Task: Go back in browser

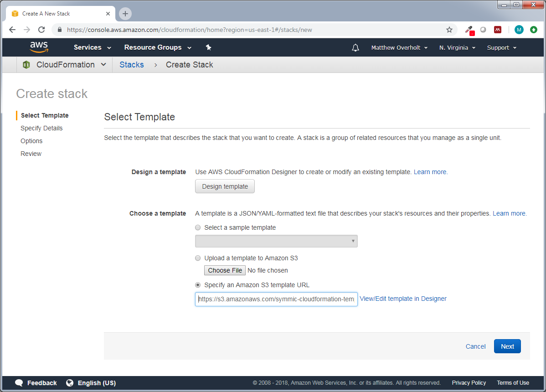Action: tap(12, 30)
